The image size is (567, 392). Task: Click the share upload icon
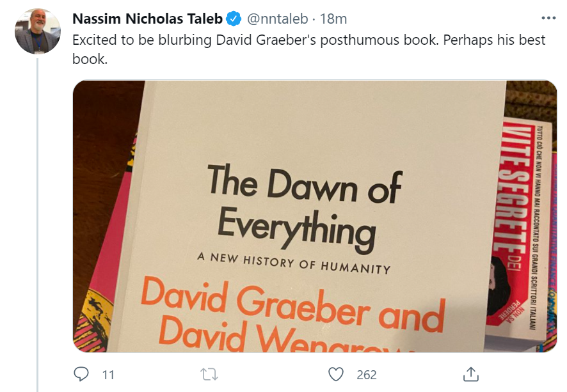pyautogui.click(x=470, y=374)
